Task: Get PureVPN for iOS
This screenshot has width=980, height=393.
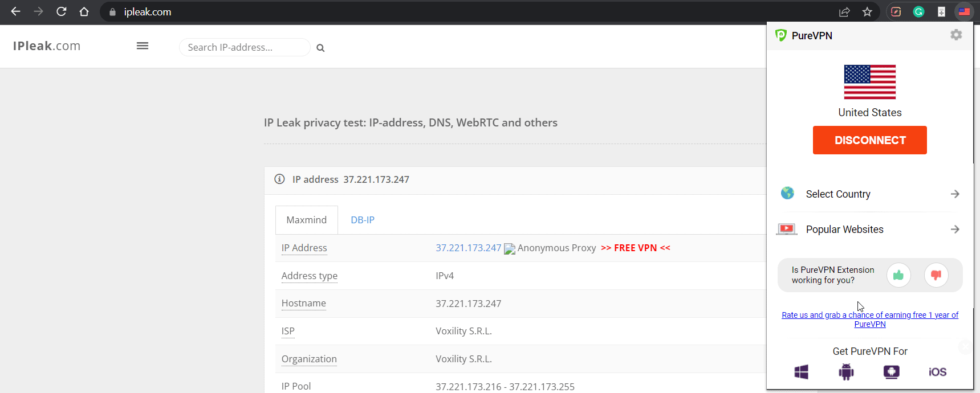Action: click(x=938, y=372)
